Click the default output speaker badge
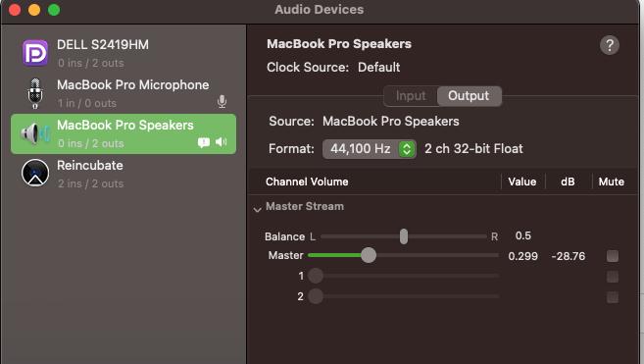Screen dimensions: 644x364 point(221,142)
